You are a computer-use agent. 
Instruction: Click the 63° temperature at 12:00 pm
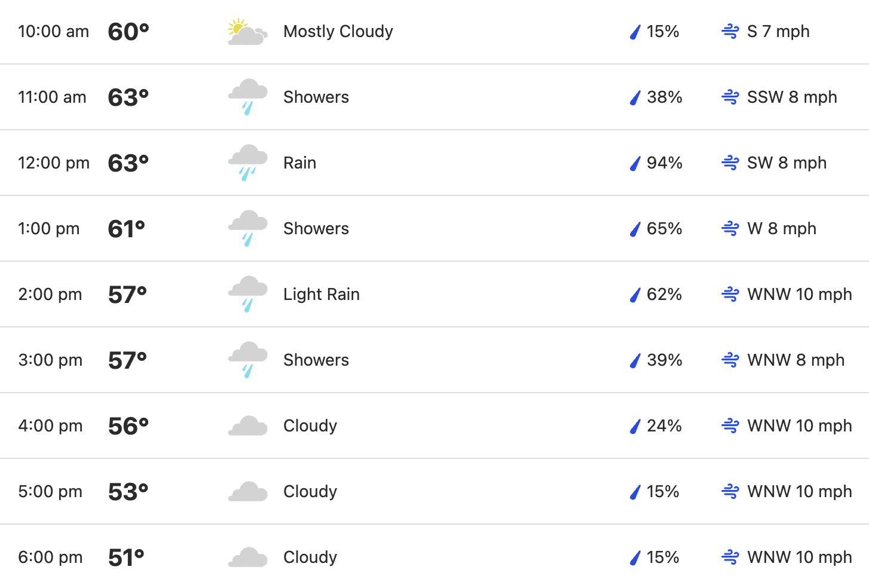coord(128,163)
